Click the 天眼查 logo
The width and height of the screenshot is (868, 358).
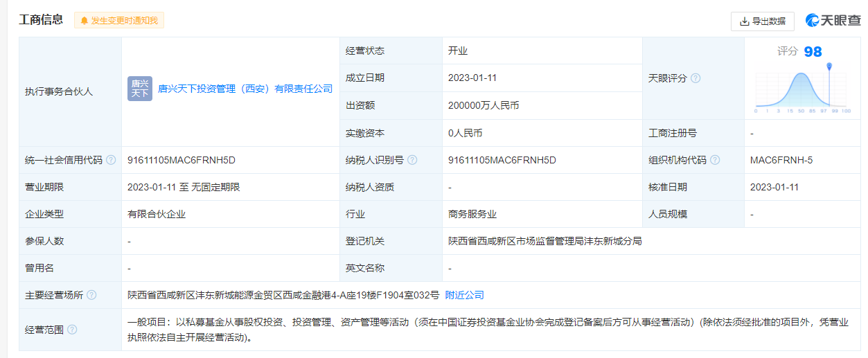point(833,21)
